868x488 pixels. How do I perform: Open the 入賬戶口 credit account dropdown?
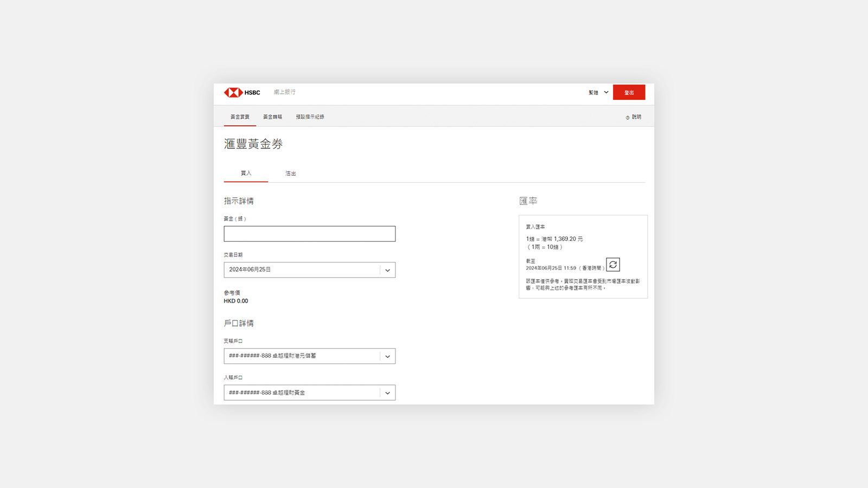(x=310, y=393)
